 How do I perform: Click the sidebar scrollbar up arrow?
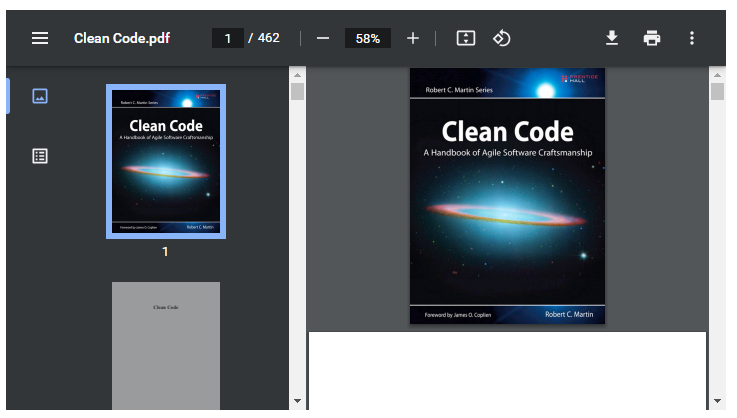point(297,75)
